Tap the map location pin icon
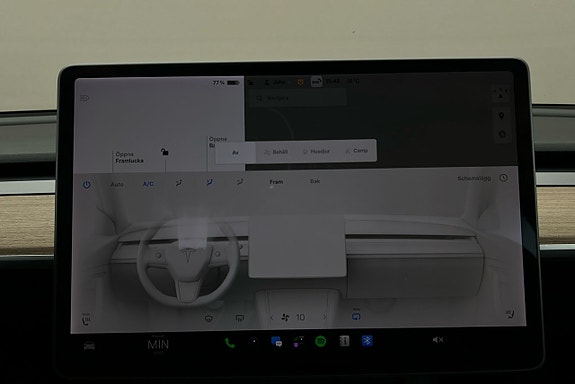The image size is (575, 384). (502, 116)
